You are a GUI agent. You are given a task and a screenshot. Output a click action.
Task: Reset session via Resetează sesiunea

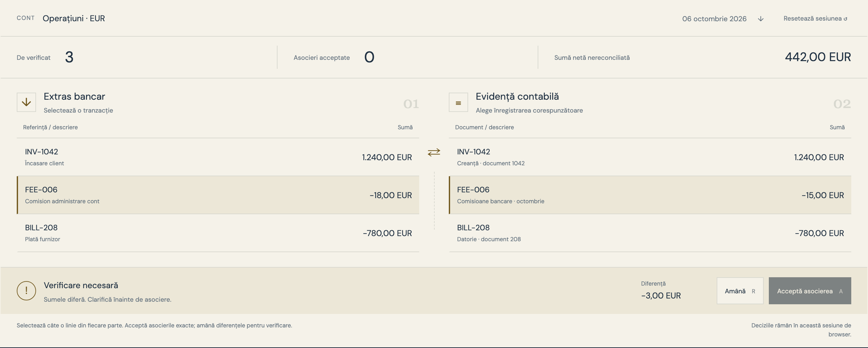click(x=815, y=19)
